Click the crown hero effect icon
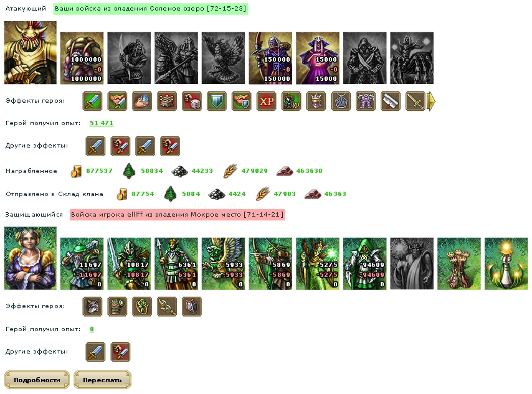 click(316, 101)
